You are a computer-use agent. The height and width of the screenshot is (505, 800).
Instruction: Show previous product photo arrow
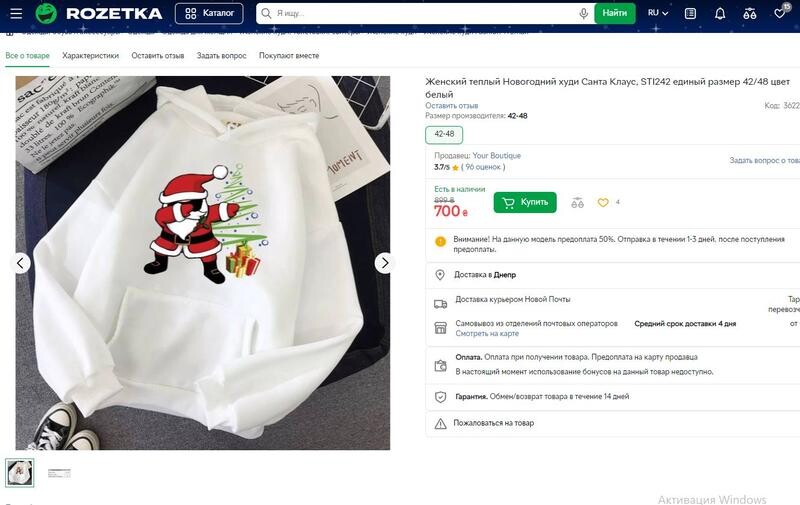(20, 263)
